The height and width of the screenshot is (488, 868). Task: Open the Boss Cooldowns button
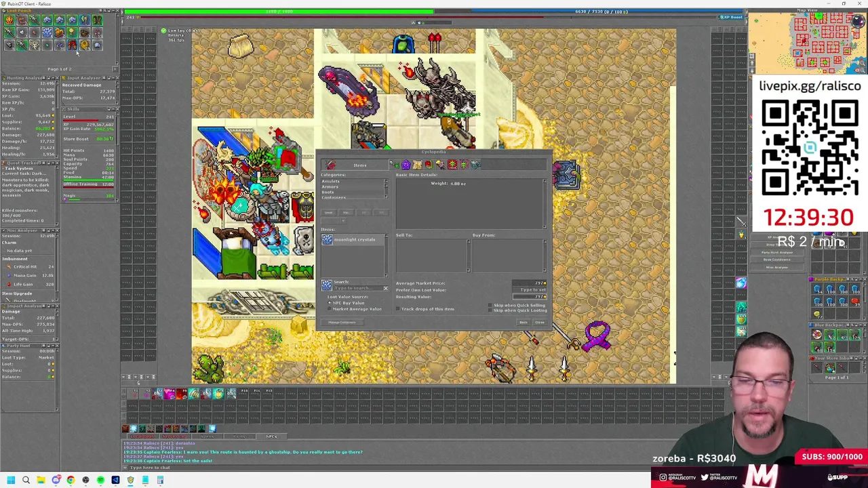coord(777,260)
